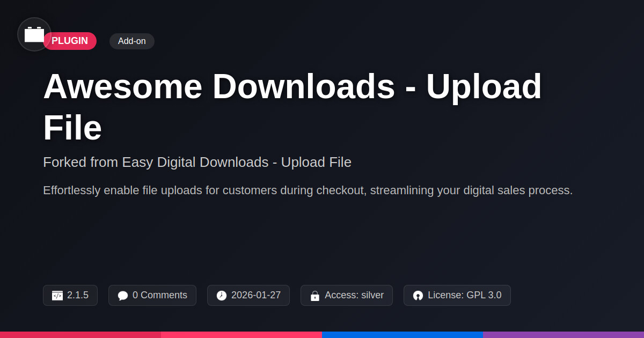Click the speech bubble comments icon
Screen dimensions: 644x338
point(123,296)
